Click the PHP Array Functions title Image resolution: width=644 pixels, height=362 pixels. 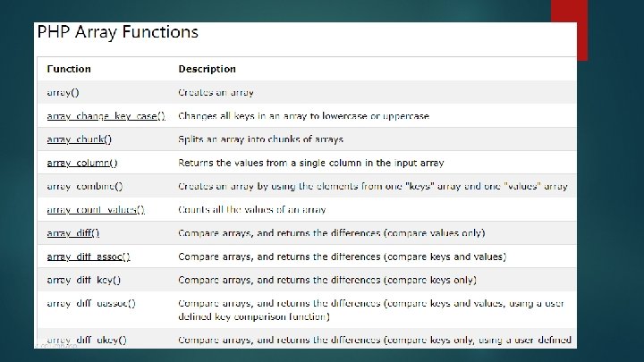(117, 32)
